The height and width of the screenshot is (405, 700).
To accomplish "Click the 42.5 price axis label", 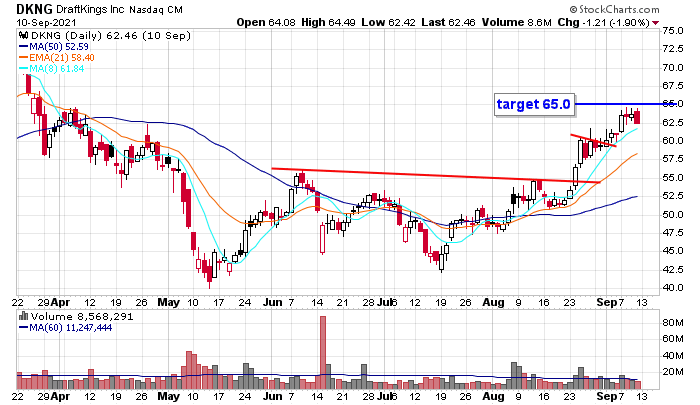I will 673,269.
